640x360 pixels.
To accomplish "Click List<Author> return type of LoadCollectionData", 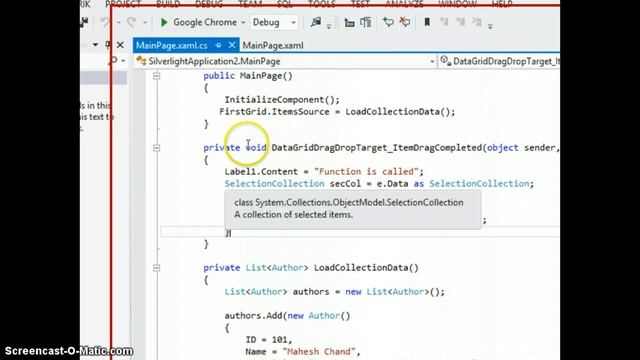I will pos(277,268).
